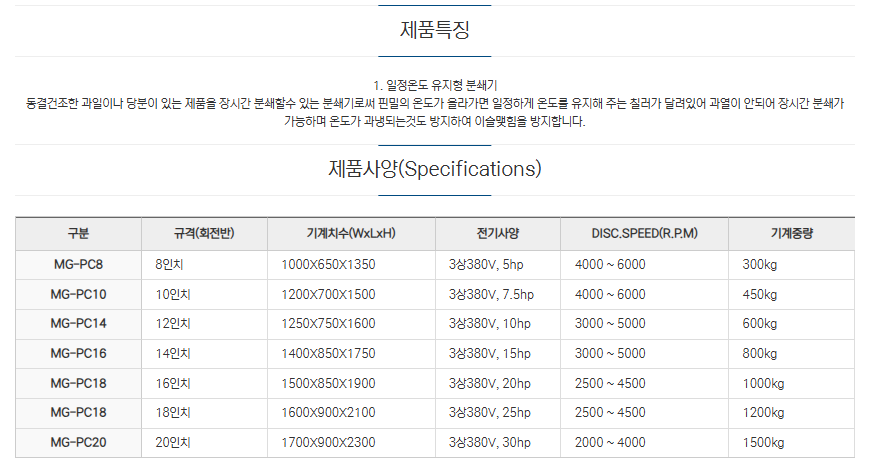
Task: Click the 전기사양 column header
Action: [498, 234]
